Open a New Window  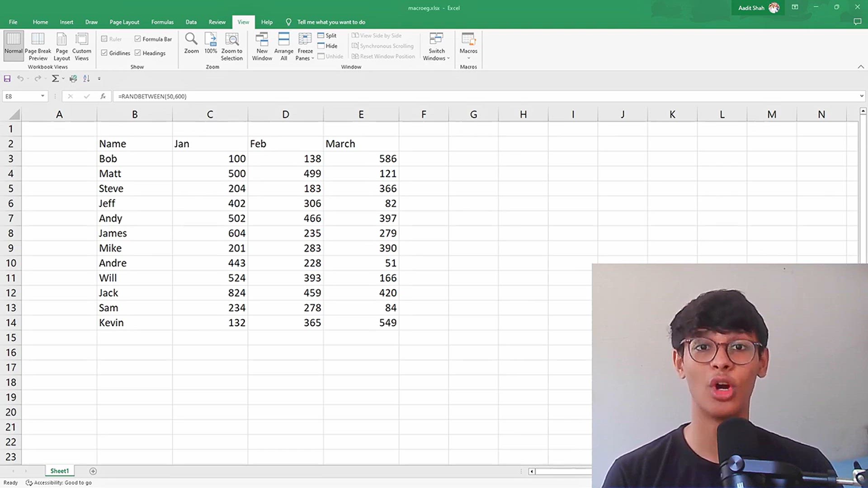[x=262, y=46]
